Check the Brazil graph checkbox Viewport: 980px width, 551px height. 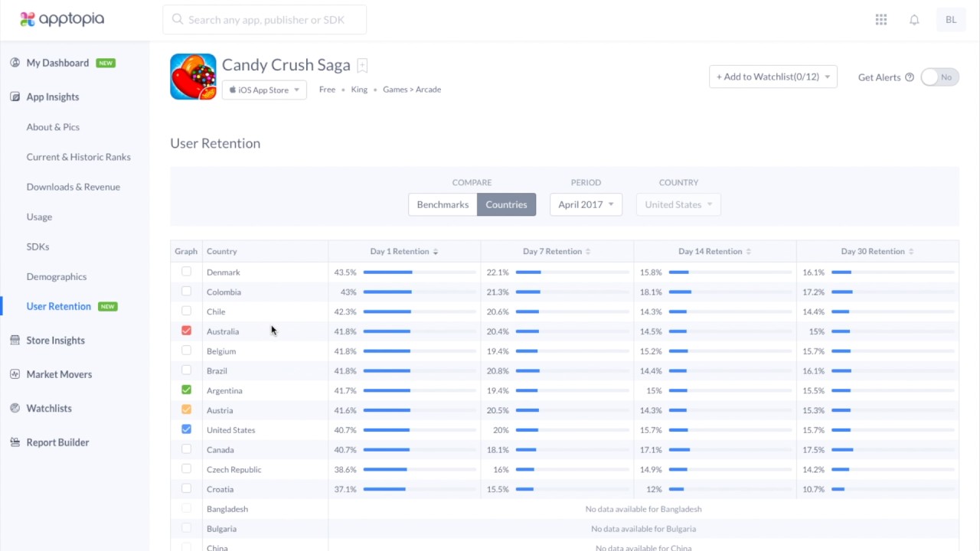tap(186, 370)
